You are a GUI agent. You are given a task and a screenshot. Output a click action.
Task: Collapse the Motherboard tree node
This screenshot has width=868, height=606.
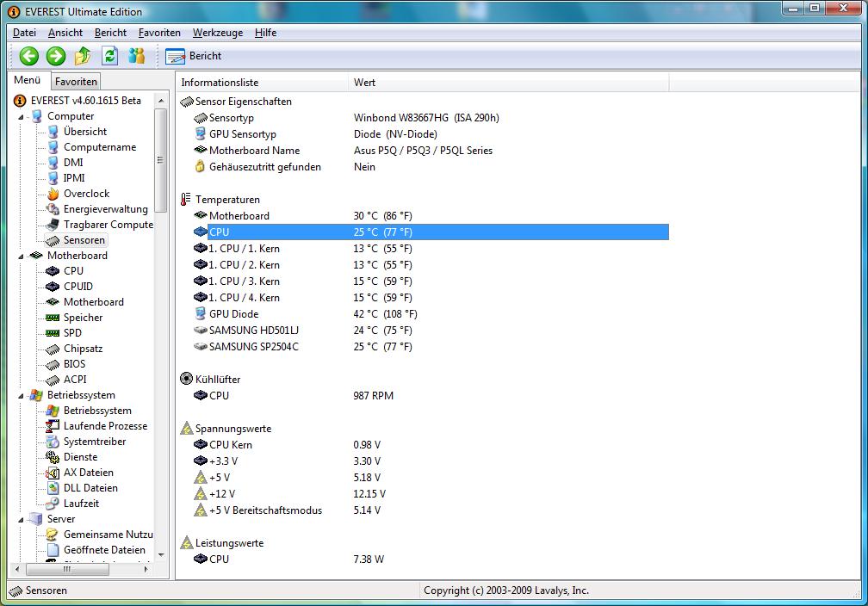[21, 257]
